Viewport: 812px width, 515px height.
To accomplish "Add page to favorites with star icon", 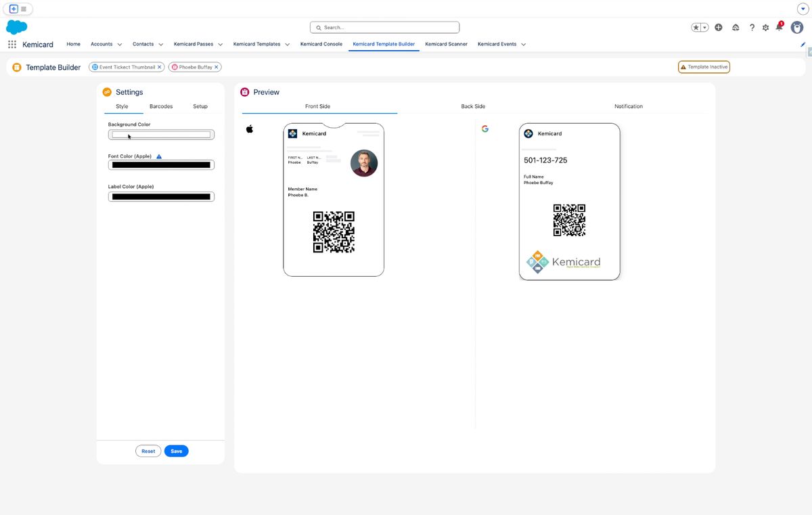I will pos(696,27).
